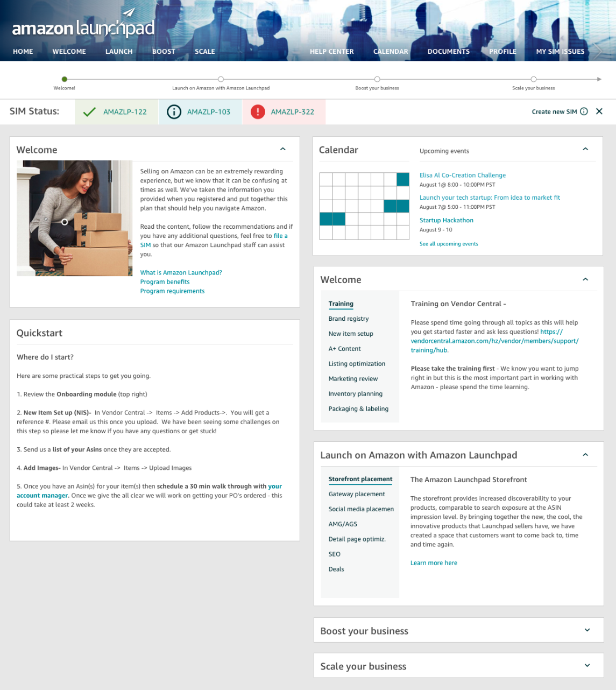
Task: Click See all upcoming events
Action: [x=449, y=243]
